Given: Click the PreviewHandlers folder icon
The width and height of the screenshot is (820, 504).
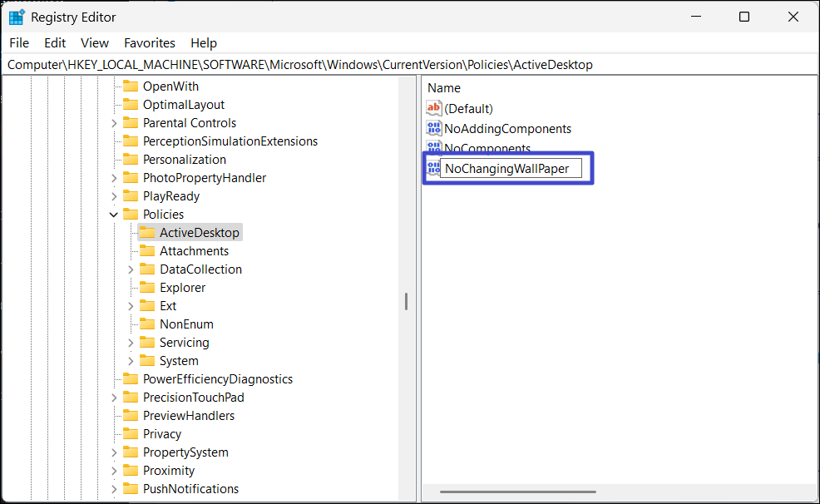Looking at the screenshot, I should click(131, 416).
